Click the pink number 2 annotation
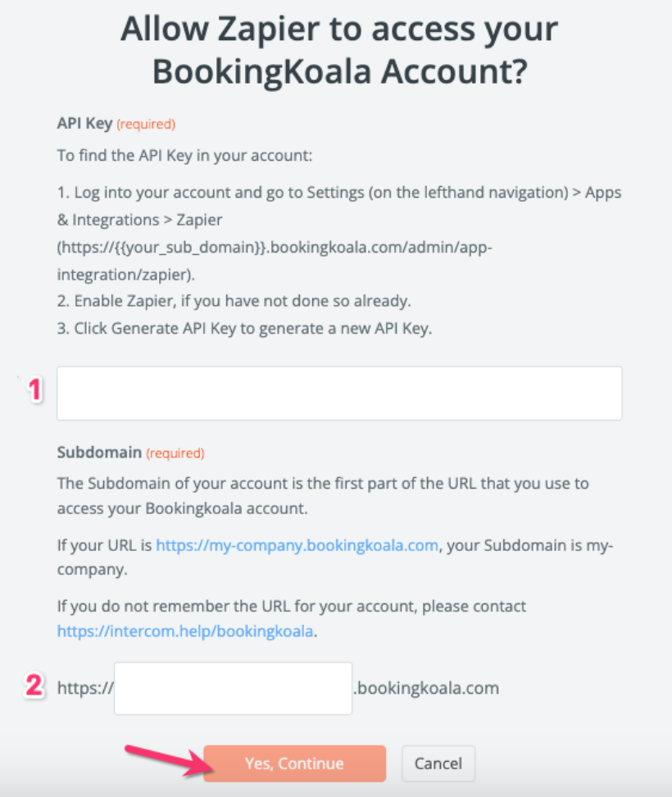This screenshot has width=672, height=797. 34,685
